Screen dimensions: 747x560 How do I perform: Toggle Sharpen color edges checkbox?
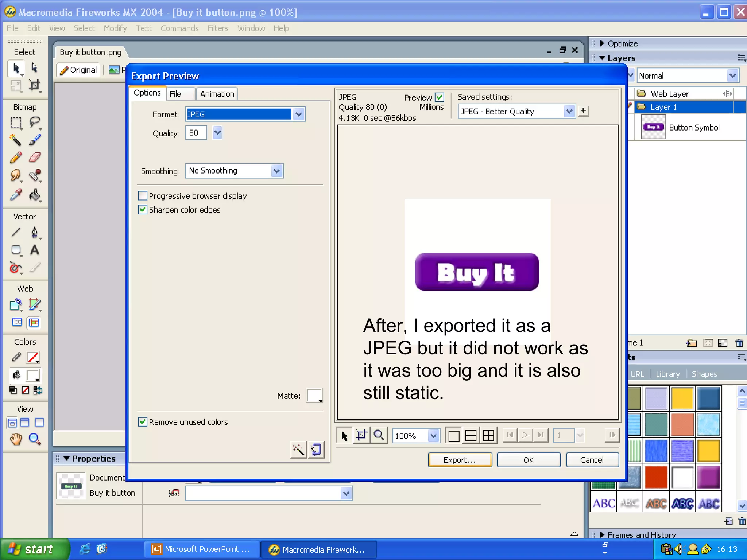click(x=143, y=210)
